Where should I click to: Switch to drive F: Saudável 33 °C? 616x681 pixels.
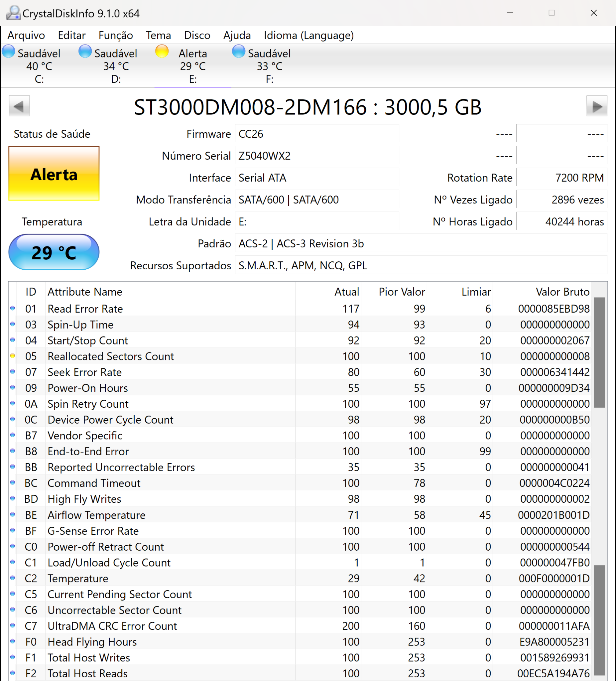(x=270, y=66)
